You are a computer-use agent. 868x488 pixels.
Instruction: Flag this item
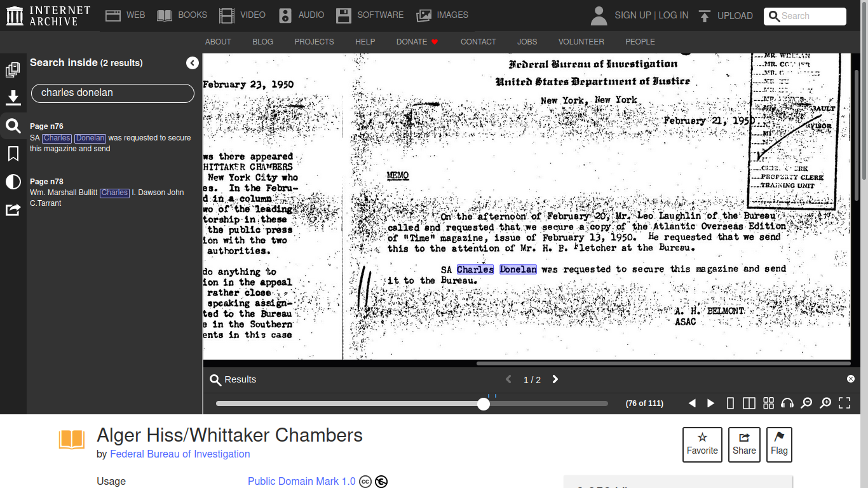[779, 444]
